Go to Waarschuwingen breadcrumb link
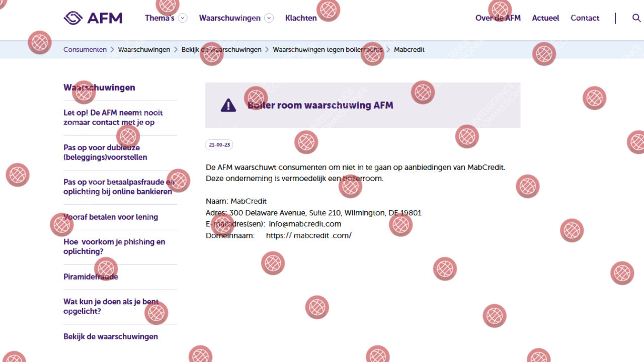 coord(144,50)
